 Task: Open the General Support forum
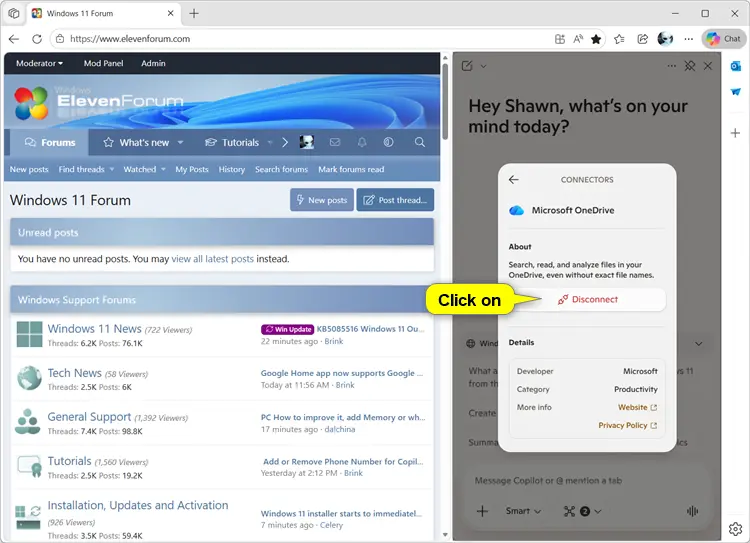[x=89, y=417]
